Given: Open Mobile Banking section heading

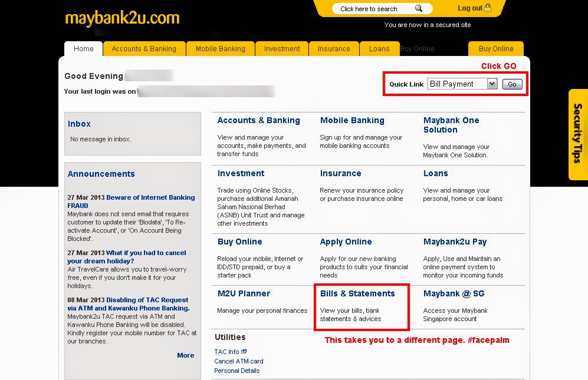Looking at the screenshot, I should pyautogui.click(x=352, y=120).
